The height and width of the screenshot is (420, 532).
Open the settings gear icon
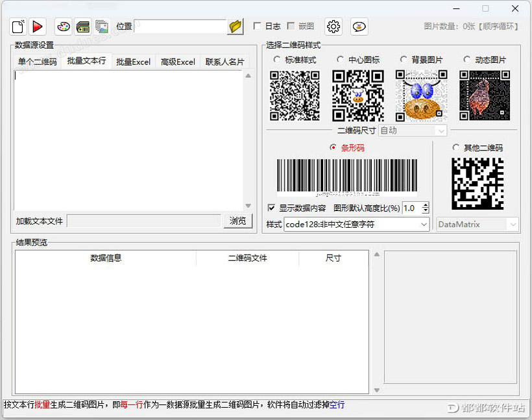click(x=333, y=27)
